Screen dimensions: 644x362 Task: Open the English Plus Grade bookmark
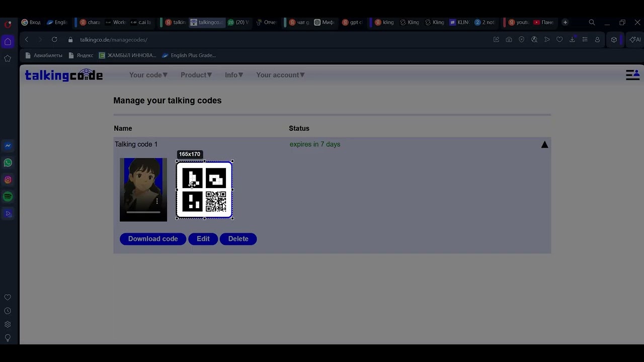coord(189,55)
